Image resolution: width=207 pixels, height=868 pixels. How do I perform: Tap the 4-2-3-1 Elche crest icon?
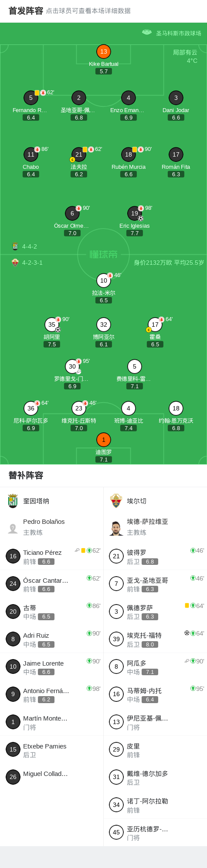15,262
